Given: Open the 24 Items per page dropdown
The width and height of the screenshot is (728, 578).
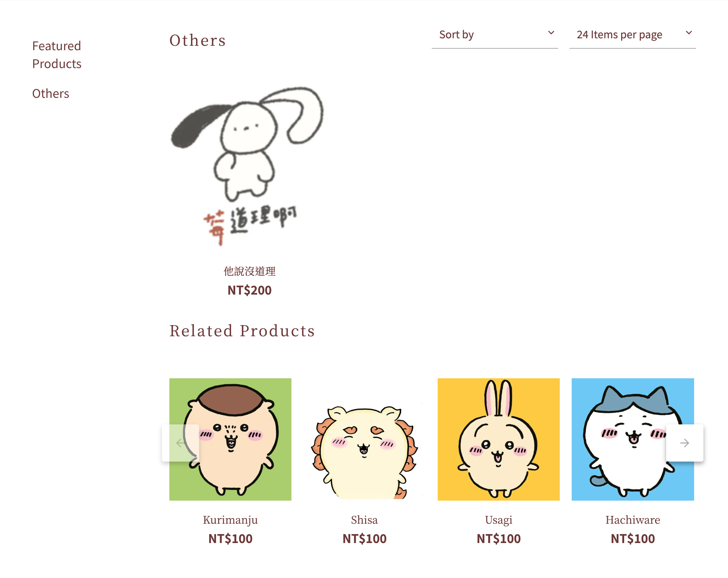Looking at the screenshot, I should (632, 35).
